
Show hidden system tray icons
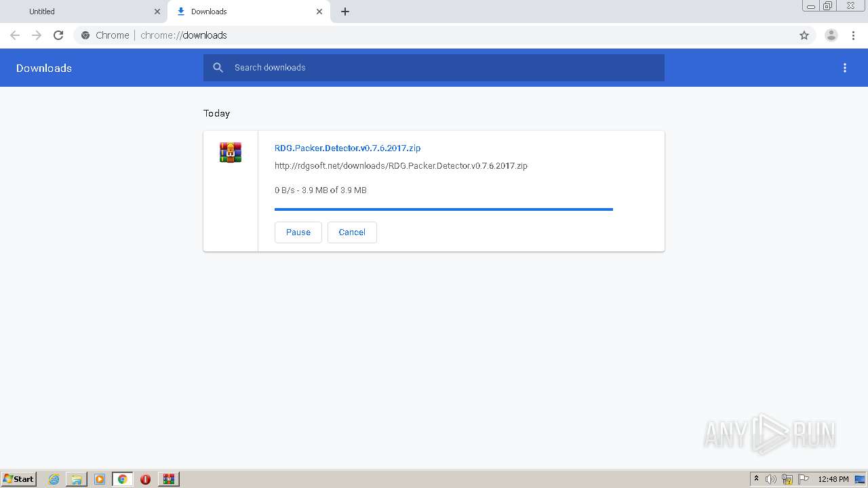tap(756, 479)
